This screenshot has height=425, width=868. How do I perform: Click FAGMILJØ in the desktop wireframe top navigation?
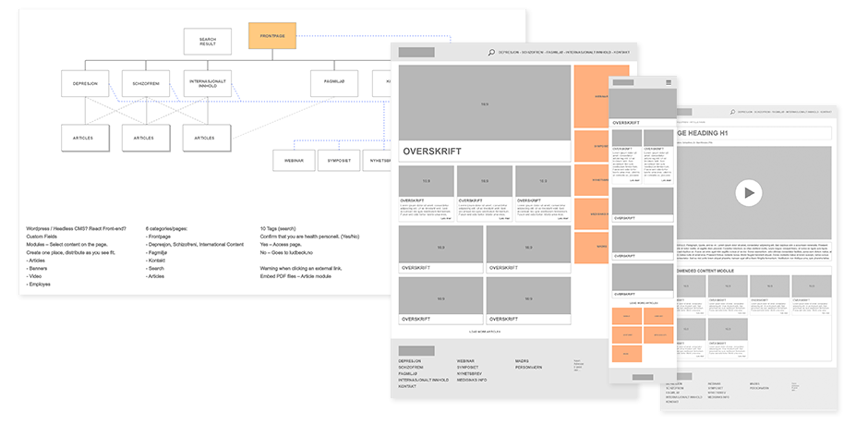click(555, 53)
